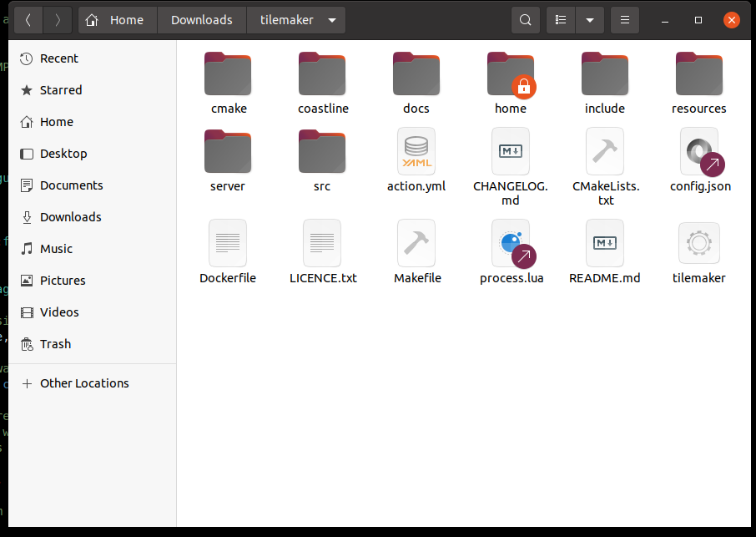Open the config.json link file
756x537 pixels.
tap(698, 159)
